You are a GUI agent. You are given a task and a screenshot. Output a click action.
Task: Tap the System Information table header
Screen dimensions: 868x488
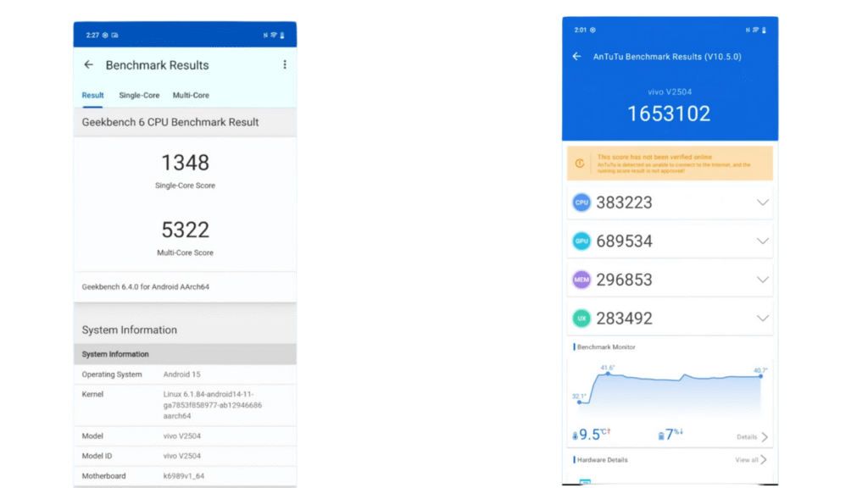point(185,354)
